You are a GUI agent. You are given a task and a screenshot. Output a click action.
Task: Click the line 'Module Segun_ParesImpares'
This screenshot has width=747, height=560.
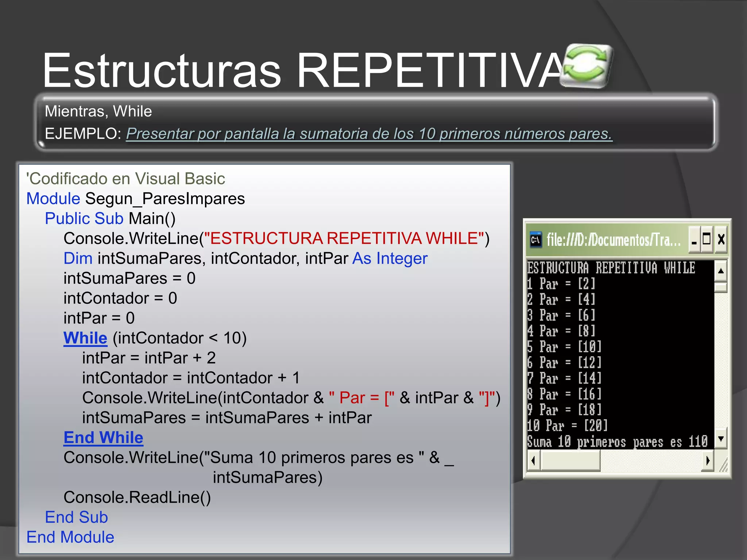point(136,199)
